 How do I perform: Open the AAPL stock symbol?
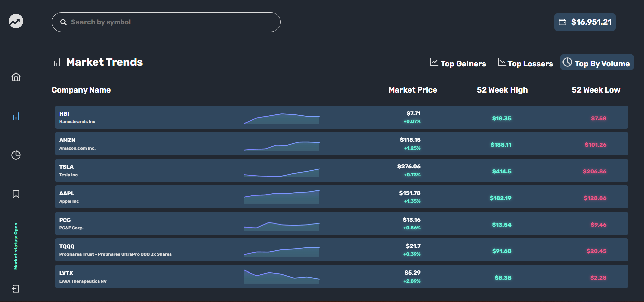click(67, 193)
